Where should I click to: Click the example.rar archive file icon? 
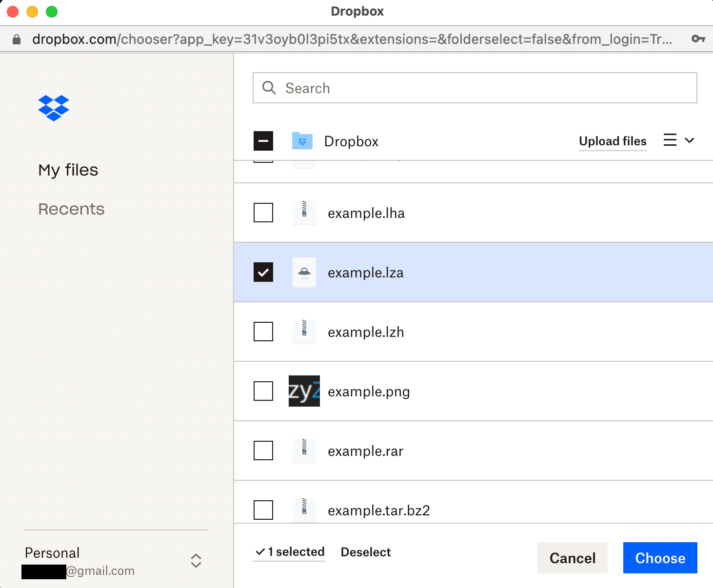pos(304,451)
